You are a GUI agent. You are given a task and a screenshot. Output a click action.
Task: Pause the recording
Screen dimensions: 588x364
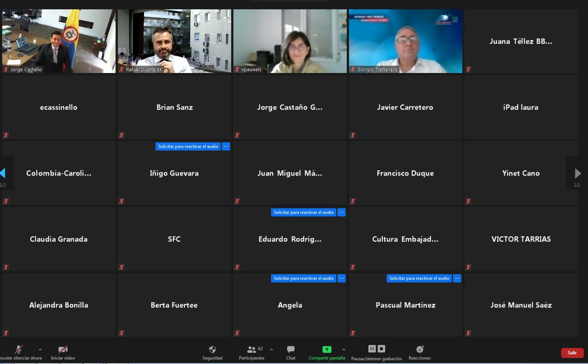372,349
